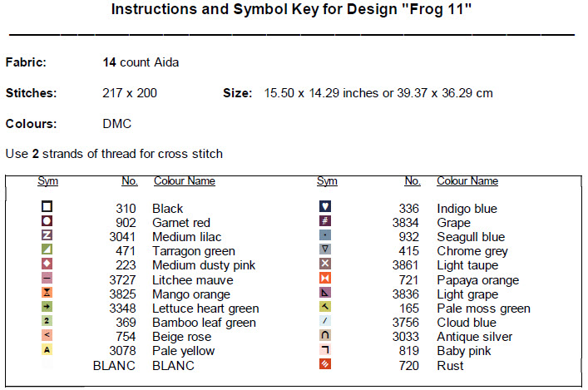Click the Colour Name header above Indigo blue
Viewport: 588px width, 390px height.
tap(467, 180)
